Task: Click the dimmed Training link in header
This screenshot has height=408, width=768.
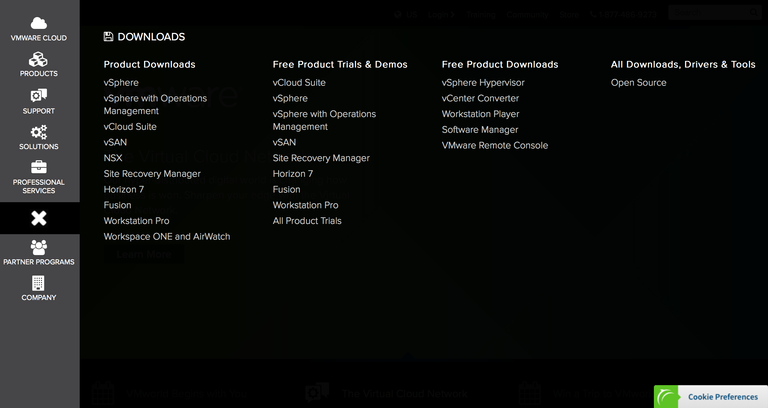Action: [480, 15]
